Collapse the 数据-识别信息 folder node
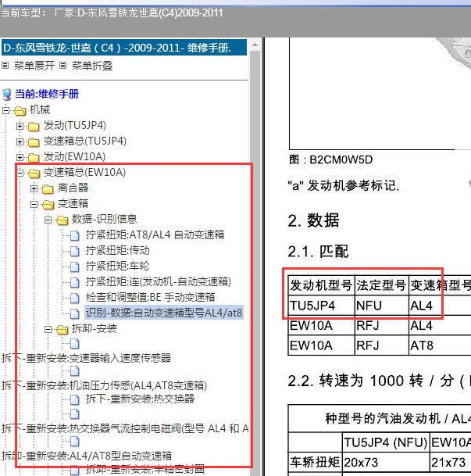Viewport: 471px width, 476px height. [48, 220]
